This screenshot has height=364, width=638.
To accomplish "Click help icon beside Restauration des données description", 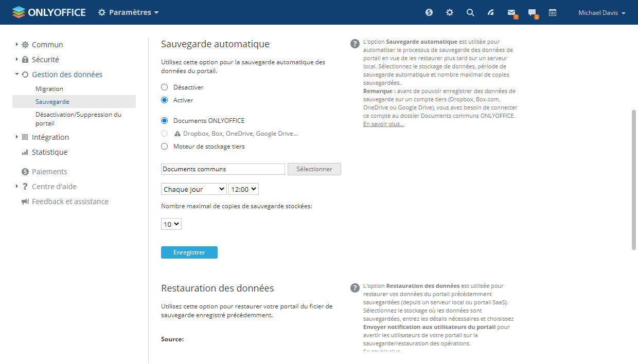I will click(x=355, y=288).
